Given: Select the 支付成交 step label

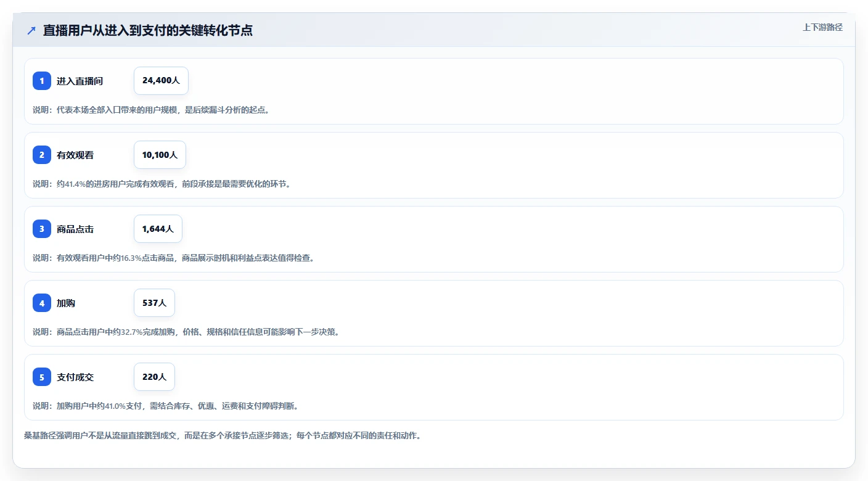Looking at the screenshot, I should (x=75, y=377).
